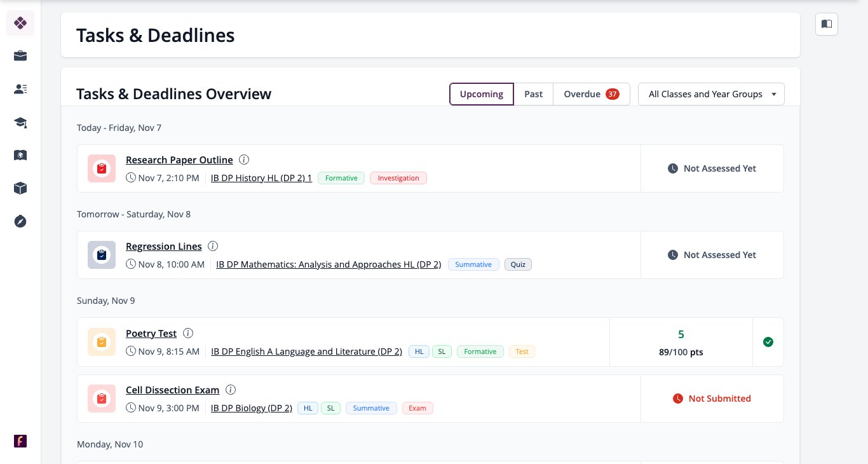Select the Upcoming tab

482,94
